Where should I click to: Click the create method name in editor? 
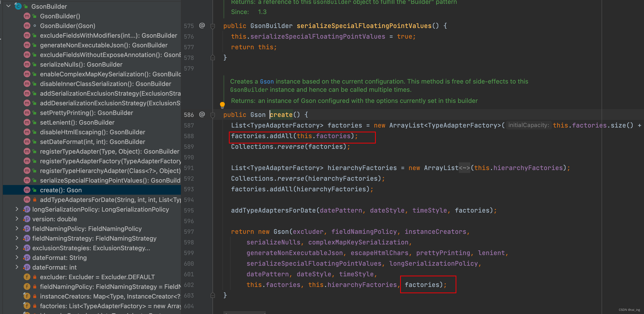coord(281,115)
